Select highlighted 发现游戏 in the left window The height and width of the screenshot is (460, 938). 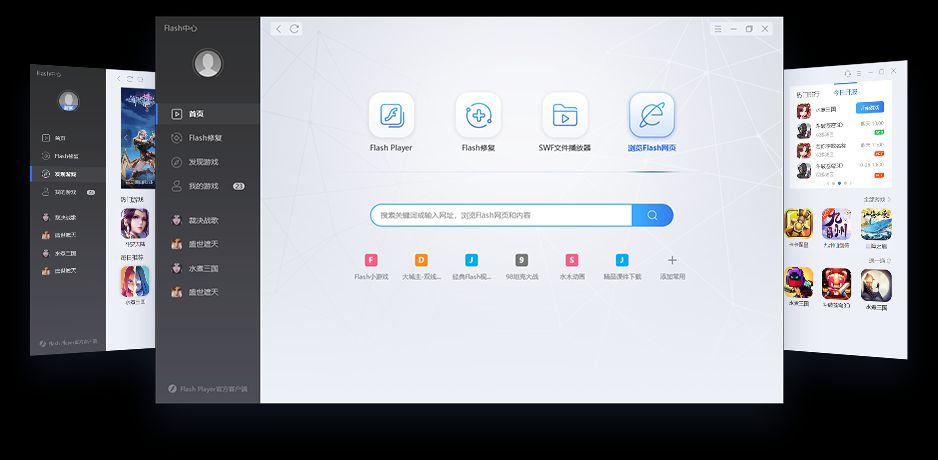[x=68, y=174]
